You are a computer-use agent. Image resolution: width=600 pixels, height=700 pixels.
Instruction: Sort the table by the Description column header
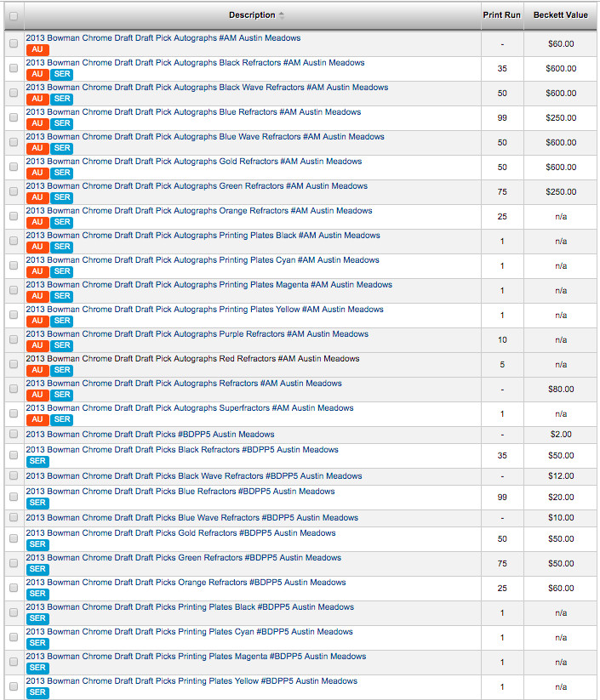pos(252,15)
